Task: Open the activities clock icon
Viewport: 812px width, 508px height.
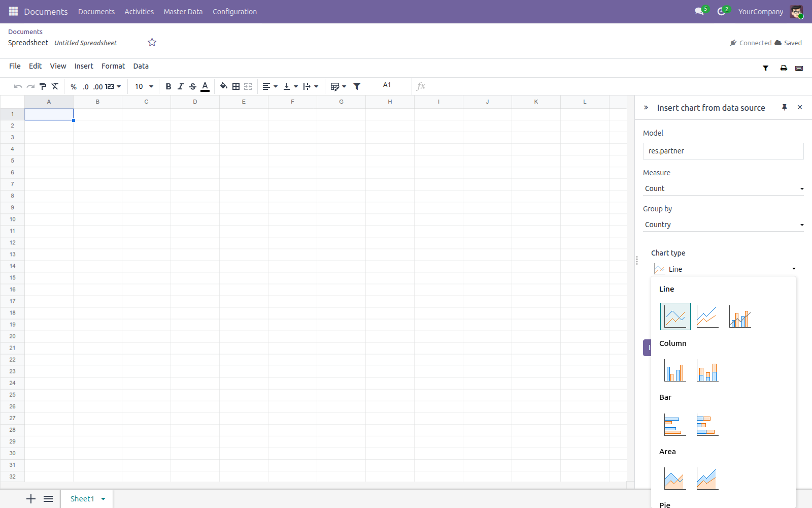Action: [723, 11]
